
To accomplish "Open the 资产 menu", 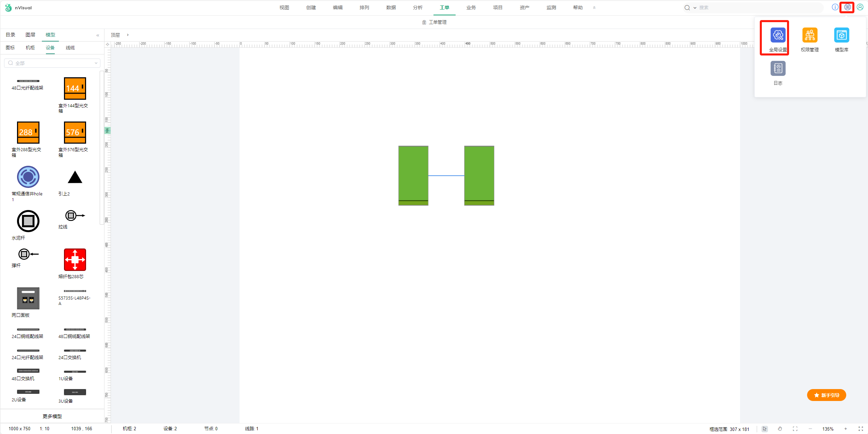I will click(524, 7).
